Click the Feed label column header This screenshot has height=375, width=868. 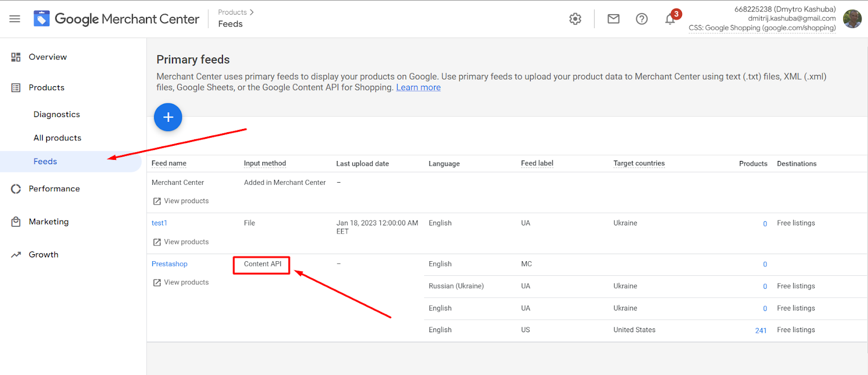pos(537,163)
